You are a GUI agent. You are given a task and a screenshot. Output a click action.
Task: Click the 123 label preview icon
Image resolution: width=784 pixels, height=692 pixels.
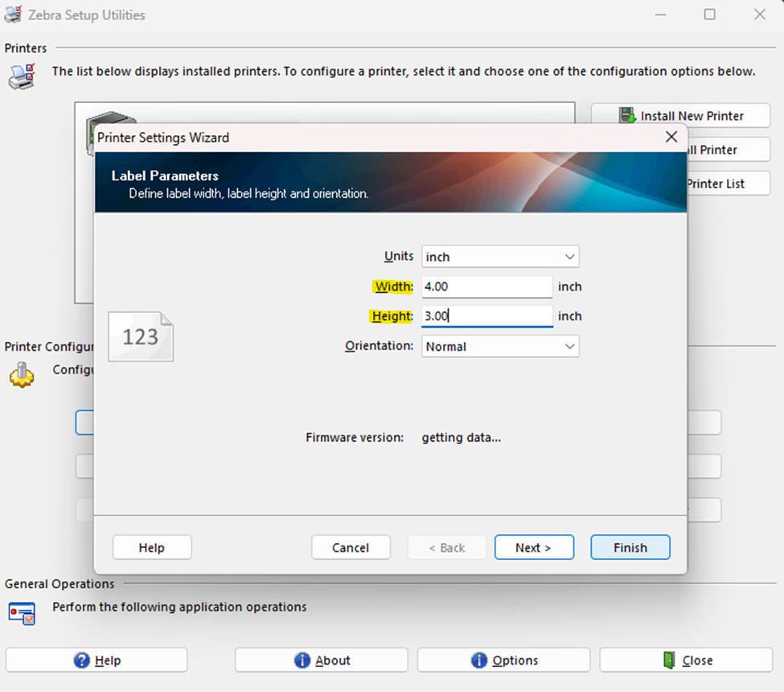(x=141, y=336)
